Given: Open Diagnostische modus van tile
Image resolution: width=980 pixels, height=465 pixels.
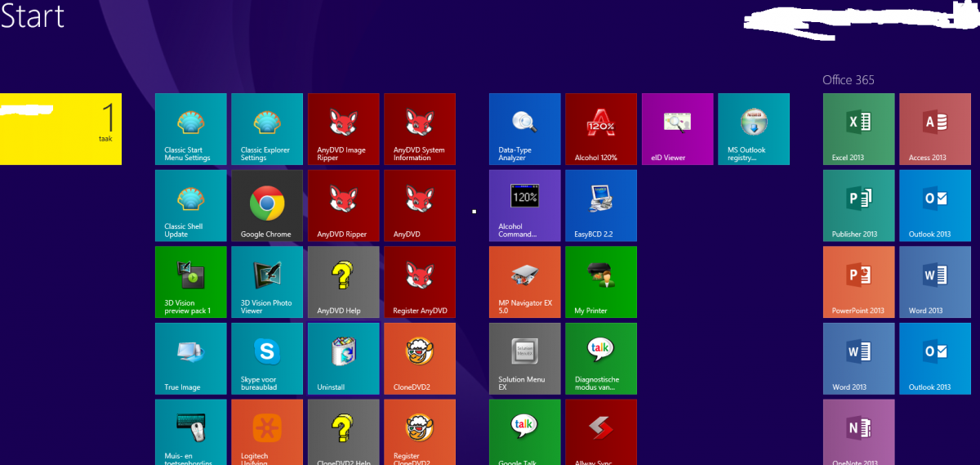Looking at the screenshot, I should 601,359.
